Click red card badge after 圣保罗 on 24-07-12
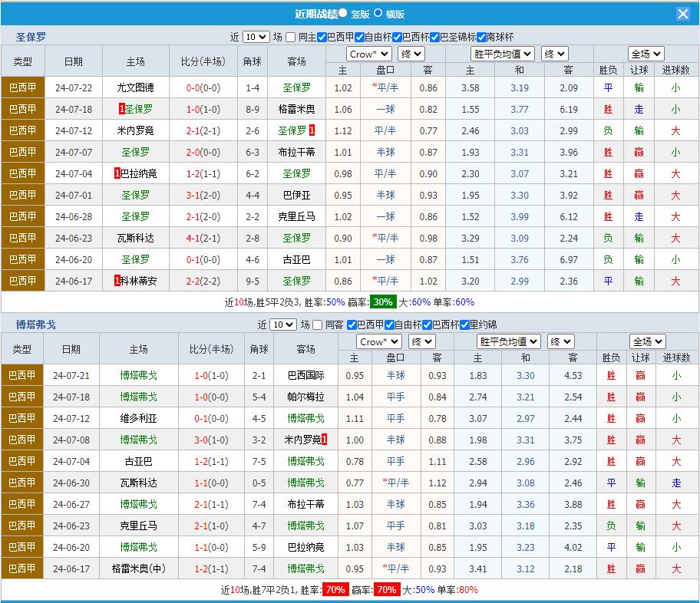 [x=312, y=130]
